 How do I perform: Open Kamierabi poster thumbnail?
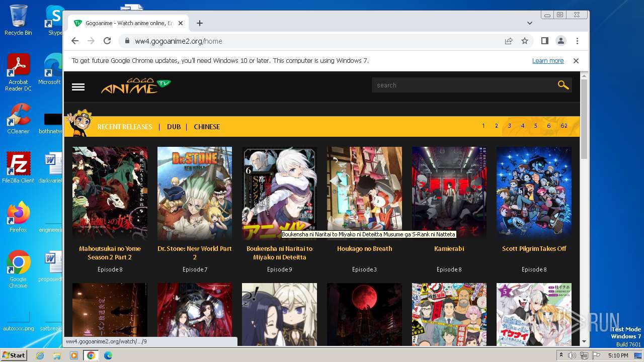tap(449, 194)
